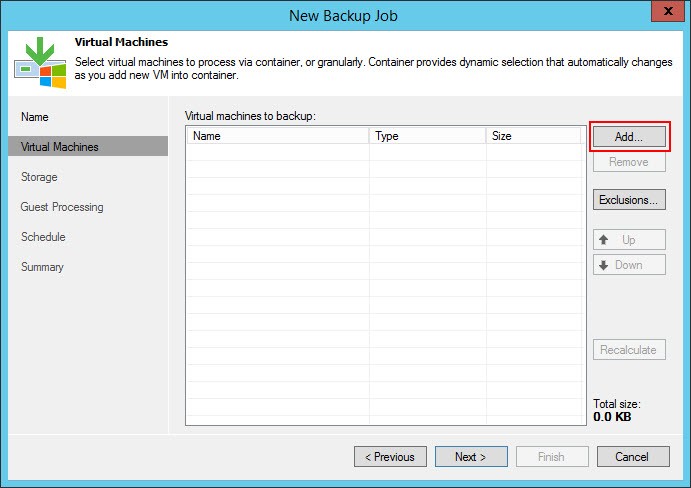Screen dimensions: 691x488
Task: Select the Summary wizard step
Action: (42, 267)
